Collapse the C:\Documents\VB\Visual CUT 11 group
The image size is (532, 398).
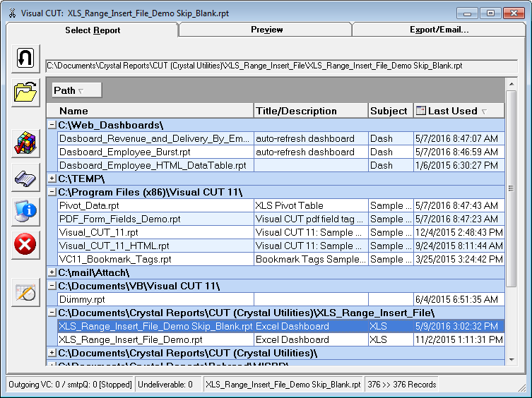coord(52,286)
